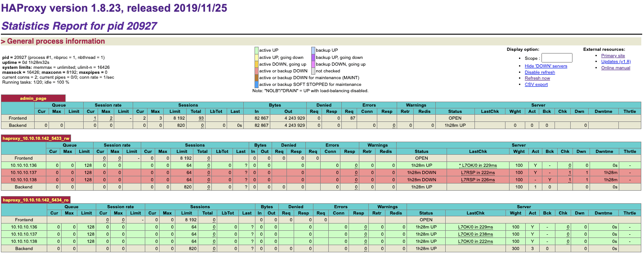Viewport: 644px width, 255px height.
Task: Focus the Scope input field
Action: coord(557,58)
